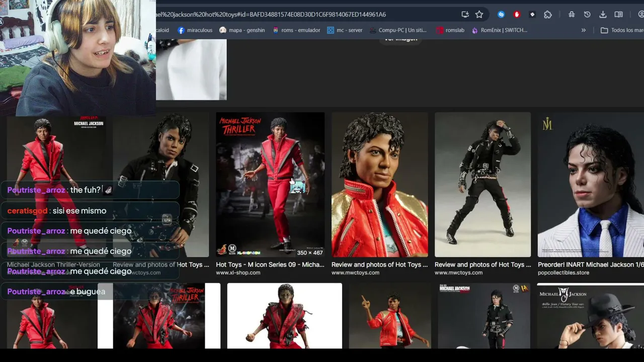Open the roms - emulador bookmark
Viewport: 644px width, 362px height.
pyautogui.click(x=296, y=30)
